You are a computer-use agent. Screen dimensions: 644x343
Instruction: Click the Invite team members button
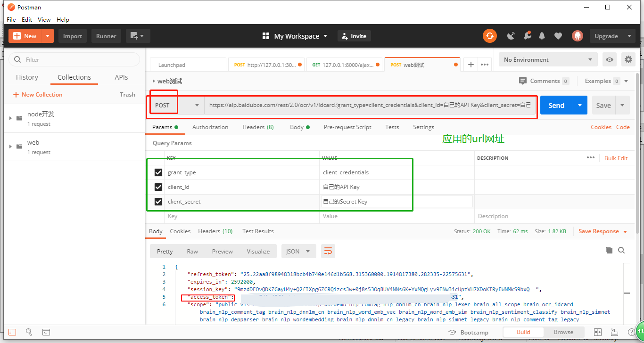coord(354,36)
